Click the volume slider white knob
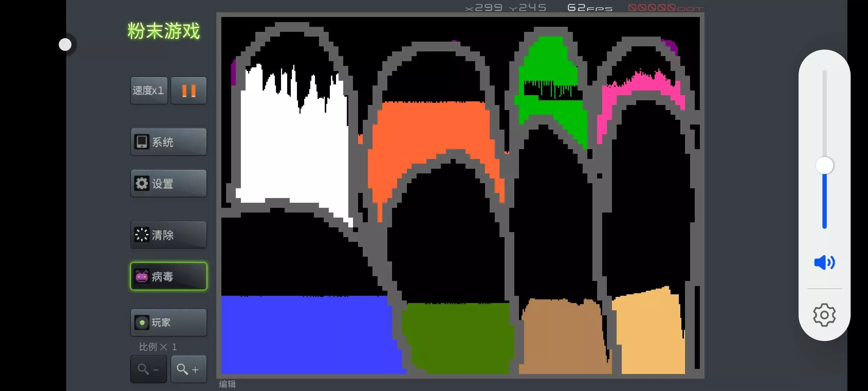 click(x=825, y=166)
